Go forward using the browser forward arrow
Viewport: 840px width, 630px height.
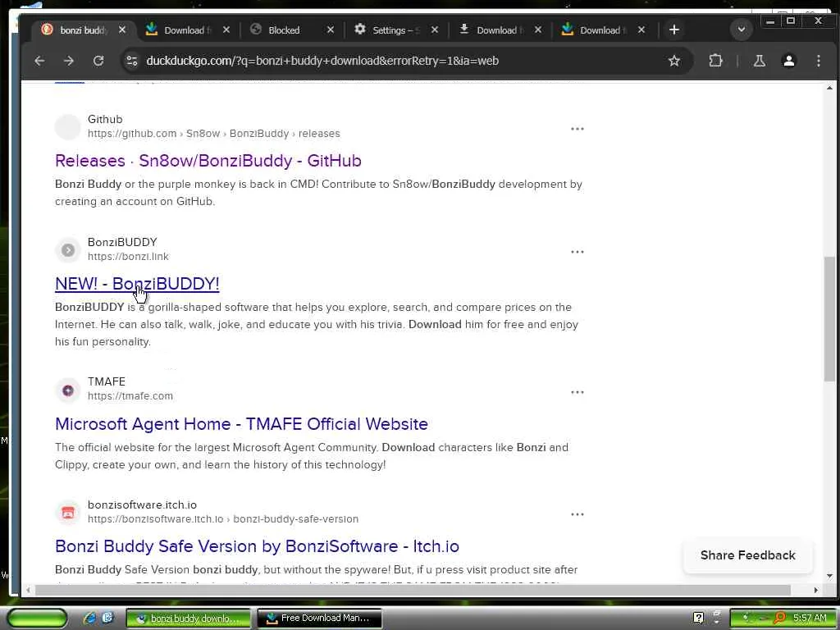pos(69,61)
